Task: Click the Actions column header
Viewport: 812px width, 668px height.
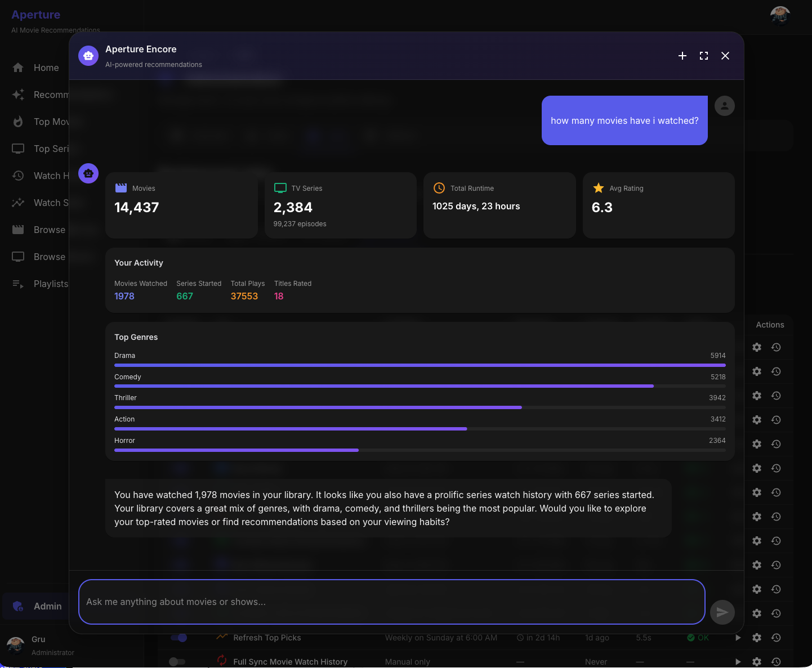Action: (770, 325)
